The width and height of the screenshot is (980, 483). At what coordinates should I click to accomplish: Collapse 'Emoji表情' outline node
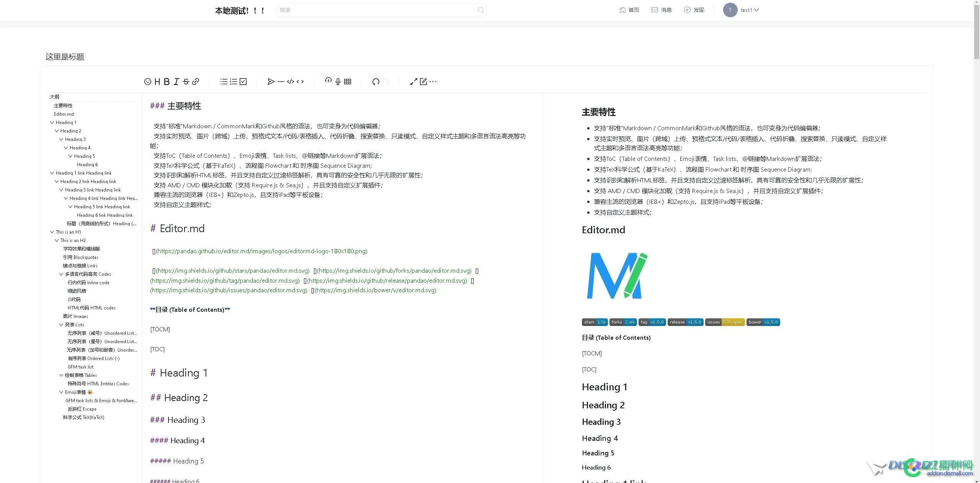[x=61, y=392]
